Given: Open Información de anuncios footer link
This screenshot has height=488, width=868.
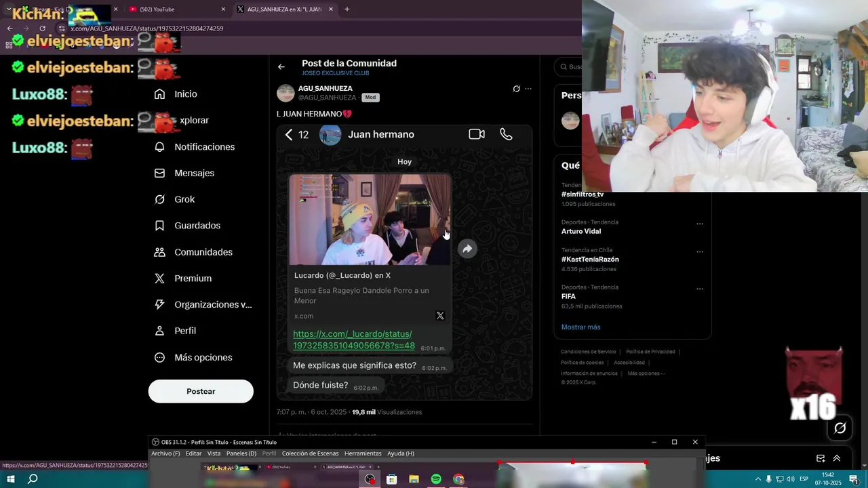Looking at the screenshot, I should coord(589,373).
